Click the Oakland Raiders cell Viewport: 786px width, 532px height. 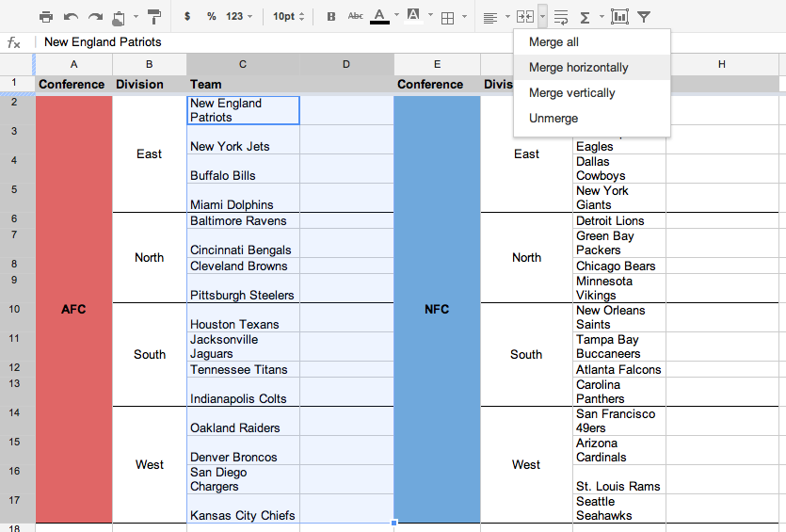click(x=243, y=421)
